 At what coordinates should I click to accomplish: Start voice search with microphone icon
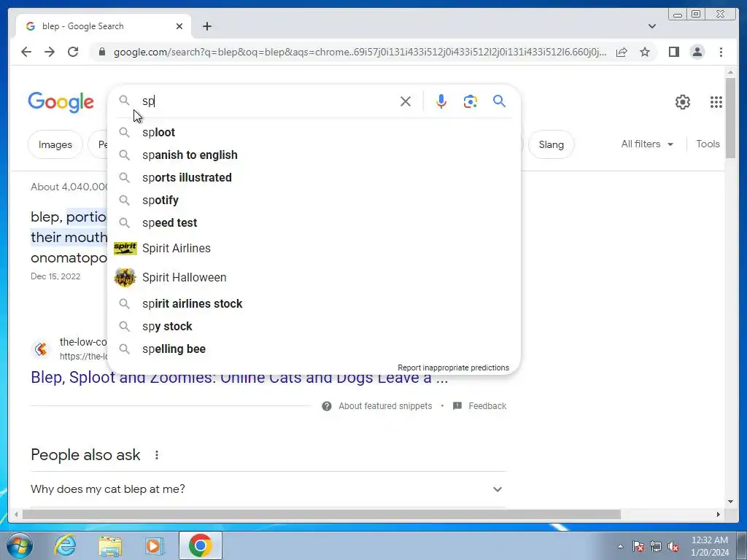441,101
